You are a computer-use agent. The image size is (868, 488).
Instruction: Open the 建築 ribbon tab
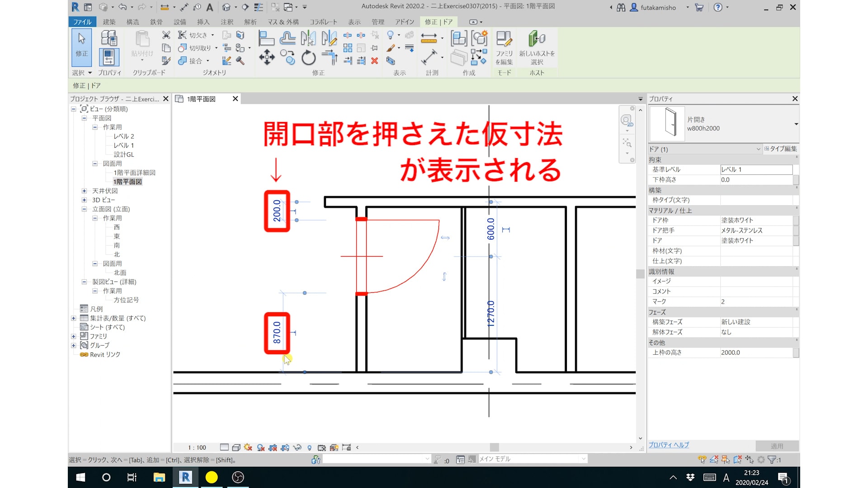109,22
